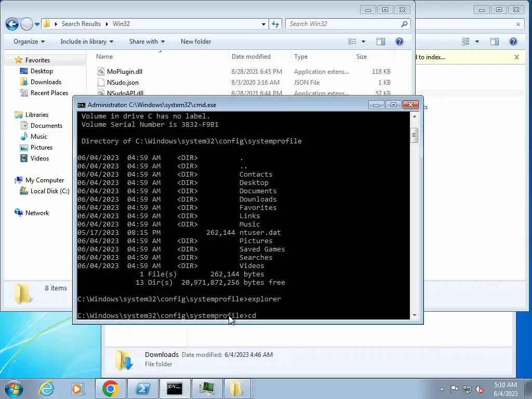Select the NSudo.json file
Screen dimensions: 532x399
click(x=123, y=83)
